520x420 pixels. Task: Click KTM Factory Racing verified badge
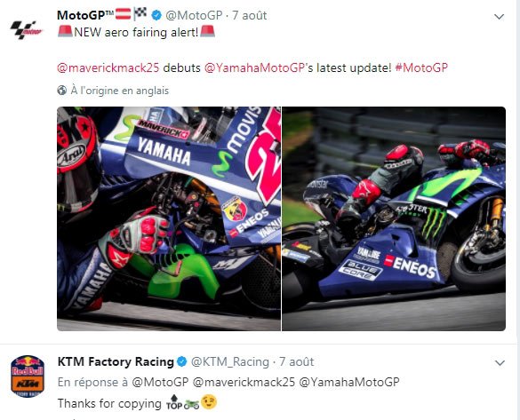181,361
